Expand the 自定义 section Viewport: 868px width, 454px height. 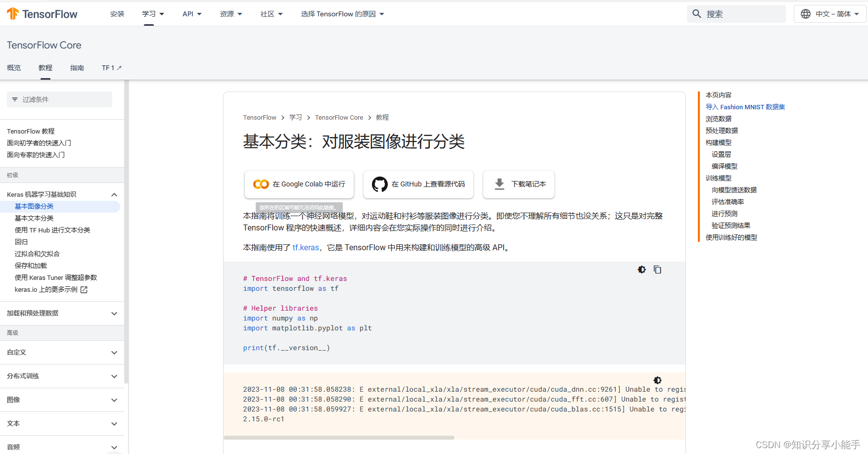pos(114,353)
